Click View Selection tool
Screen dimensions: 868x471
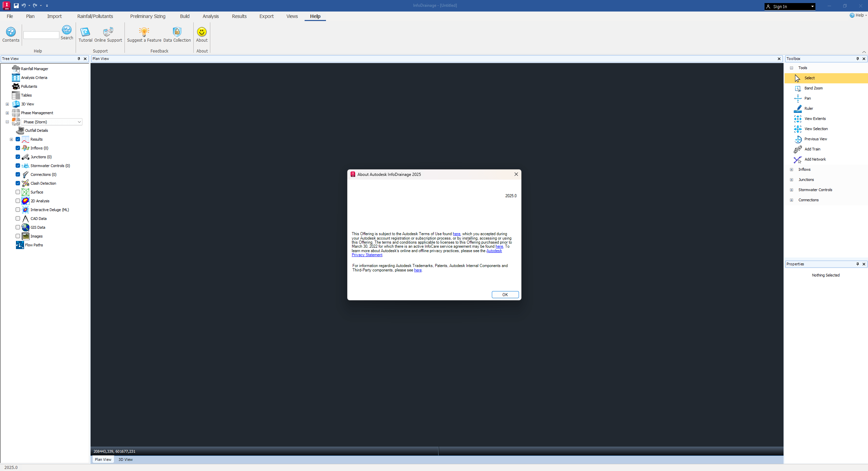tap(816, 129)
